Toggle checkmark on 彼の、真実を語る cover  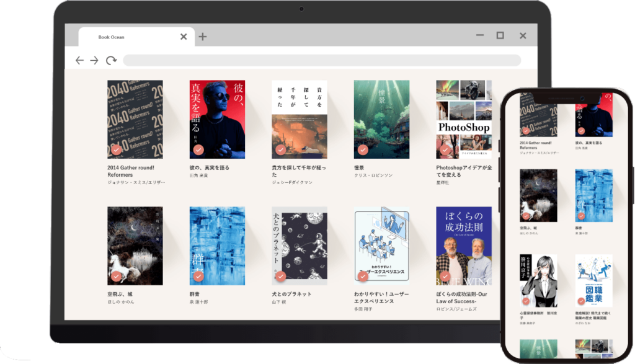click(198, 150)
